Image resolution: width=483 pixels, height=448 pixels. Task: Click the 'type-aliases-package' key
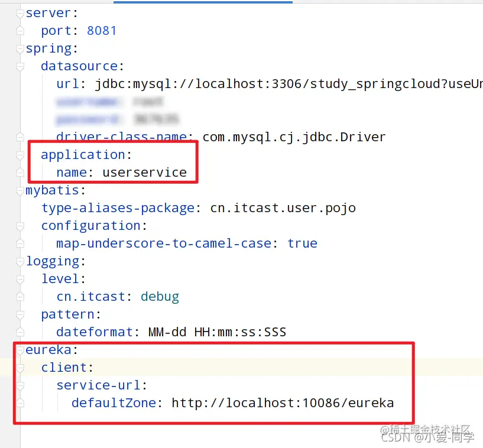(118, 209)
